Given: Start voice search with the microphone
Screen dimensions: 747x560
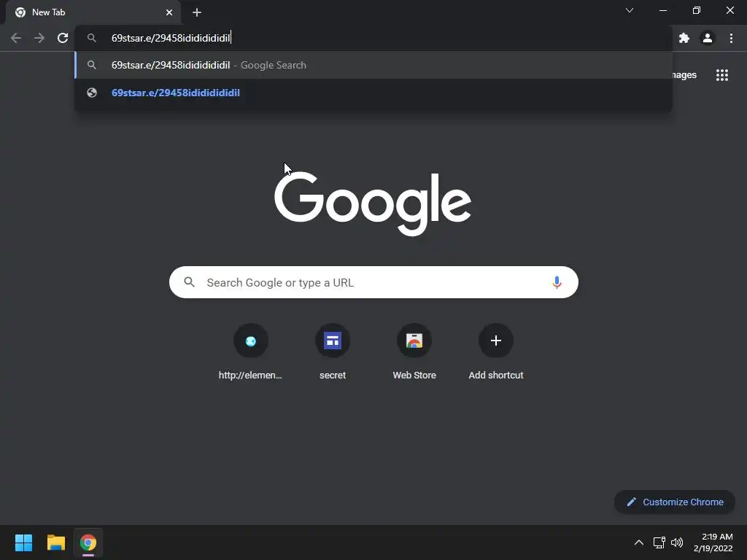Looking at the screenshot, I should pos(557,282).
